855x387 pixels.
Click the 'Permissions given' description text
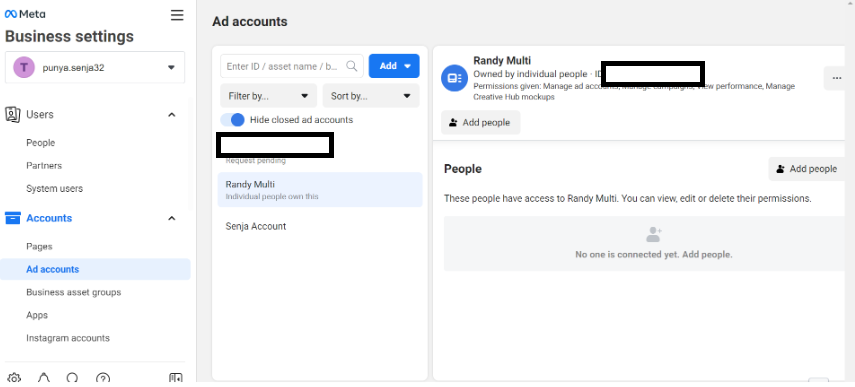[634, 92]
